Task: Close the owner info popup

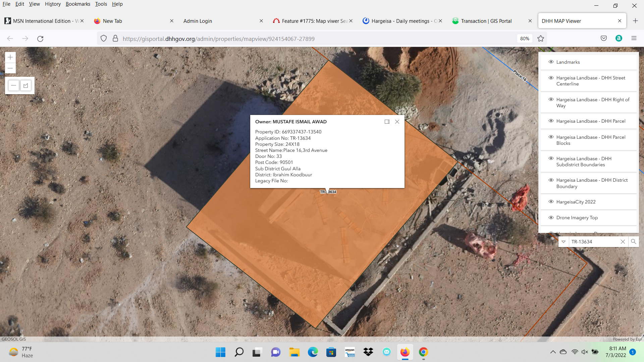Action: pyautogui.click(x=397, y=122)
